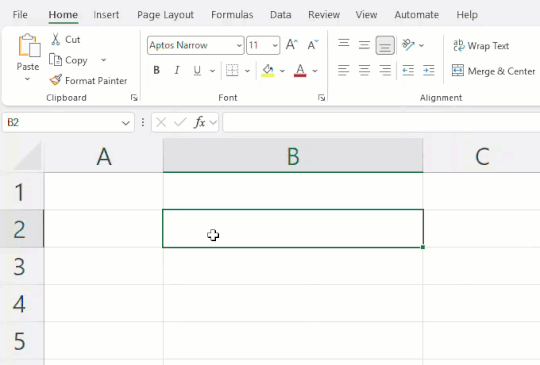
Task: Bottom-align the cell contents
Action: [385, 45]
